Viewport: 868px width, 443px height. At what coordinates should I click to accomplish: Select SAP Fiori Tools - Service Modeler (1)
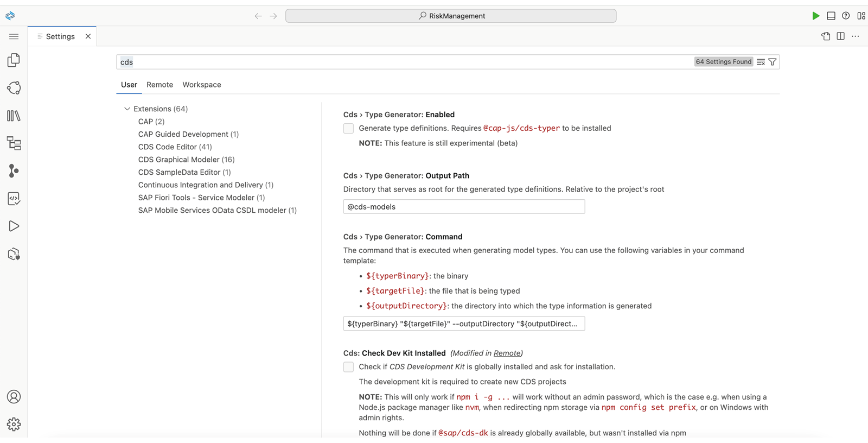coord(201,198)
